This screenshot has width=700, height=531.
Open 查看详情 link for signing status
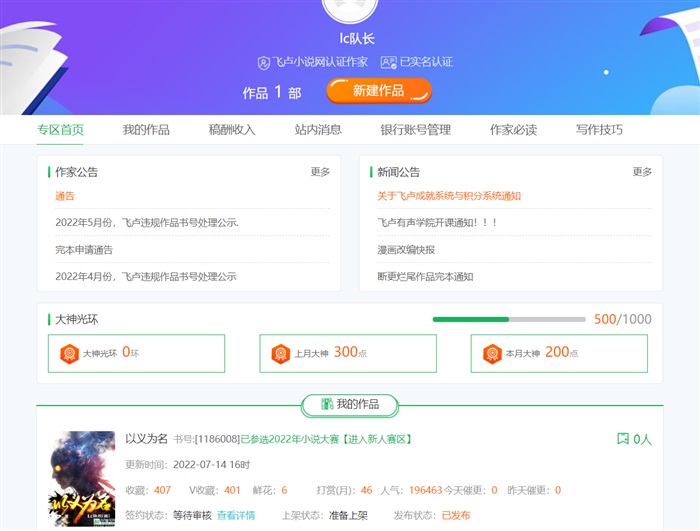pos(236,516)
